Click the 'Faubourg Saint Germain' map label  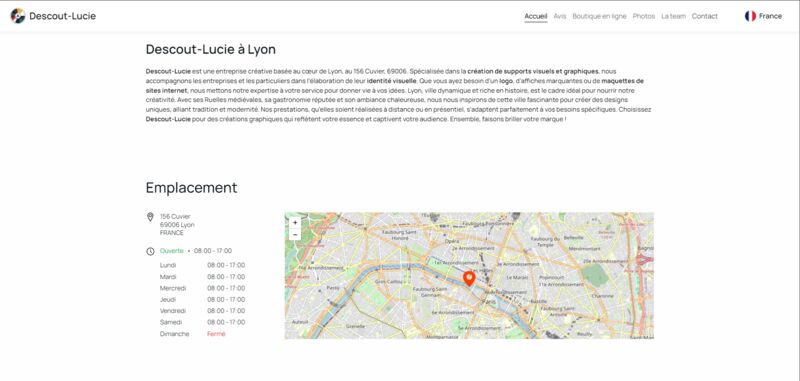pos(430,291)
